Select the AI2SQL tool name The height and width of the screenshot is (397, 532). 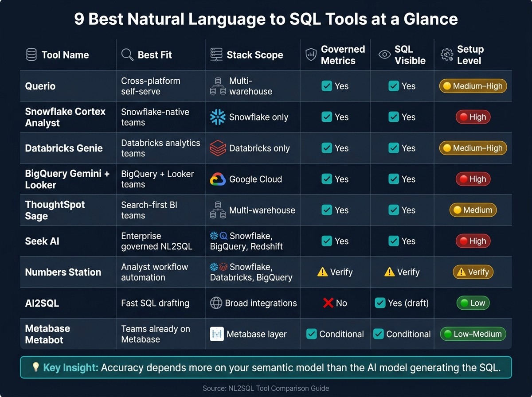tap(42, 304)
